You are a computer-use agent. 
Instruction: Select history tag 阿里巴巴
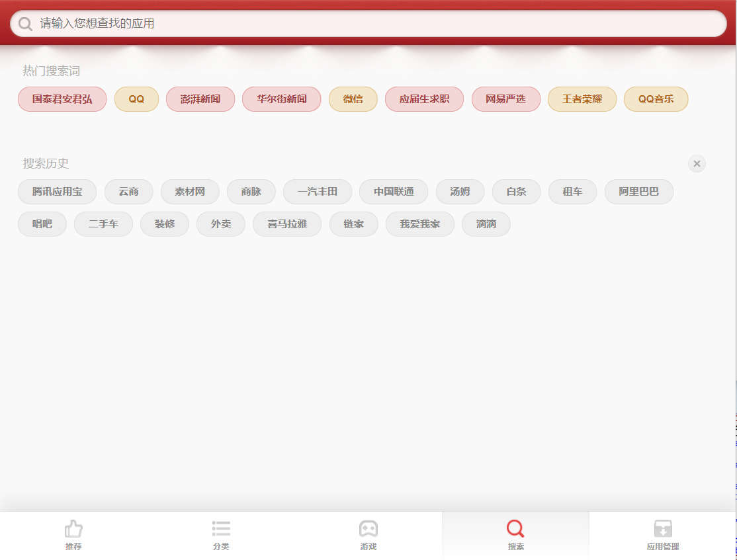pos(639,192)
